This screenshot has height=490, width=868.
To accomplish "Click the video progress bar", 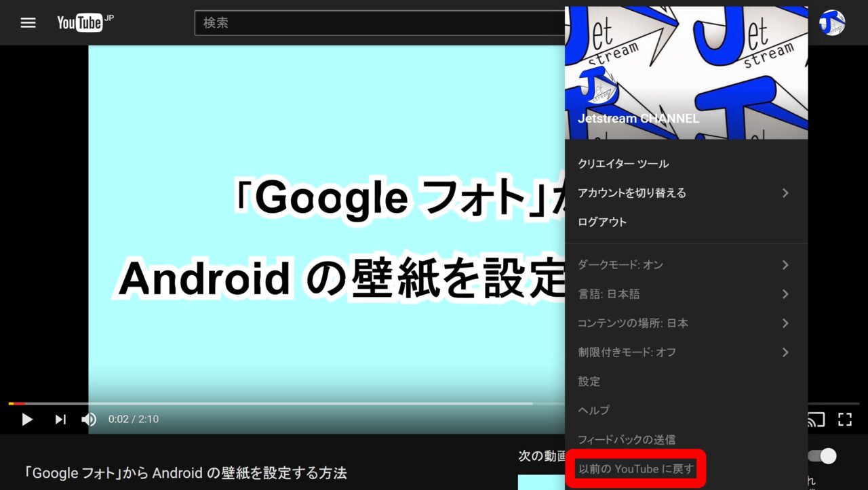I will tap(271, 403).
